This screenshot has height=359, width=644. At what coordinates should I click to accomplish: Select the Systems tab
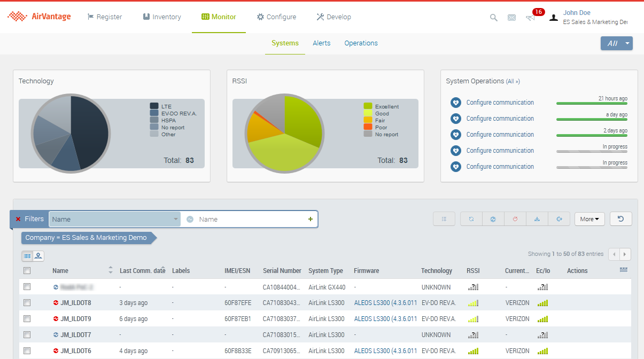coord(285,43)
